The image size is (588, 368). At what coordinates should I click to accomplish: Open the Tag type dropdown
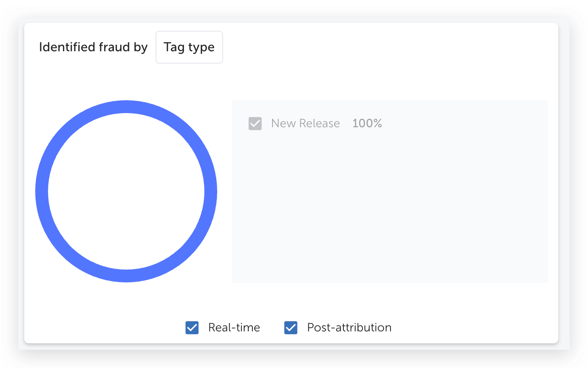tap(189, 47)
